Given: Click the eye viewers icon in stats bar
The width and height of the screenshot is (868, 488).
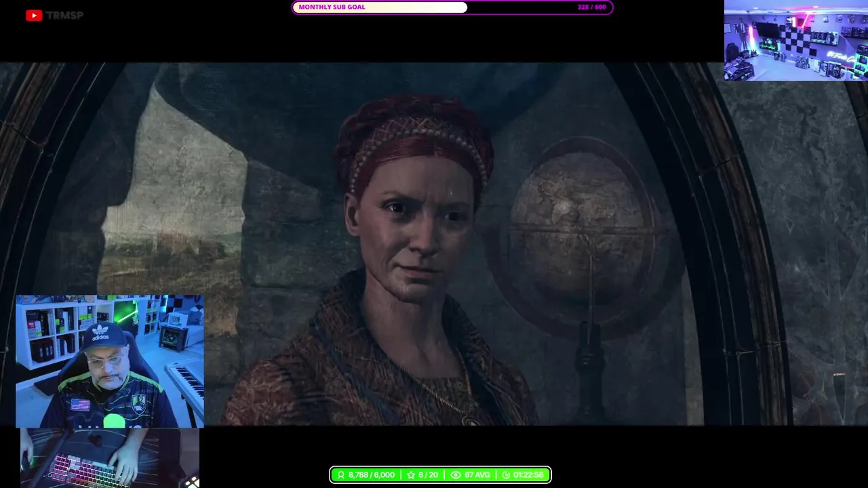Looking at the screenshot, I should point(456,475).
